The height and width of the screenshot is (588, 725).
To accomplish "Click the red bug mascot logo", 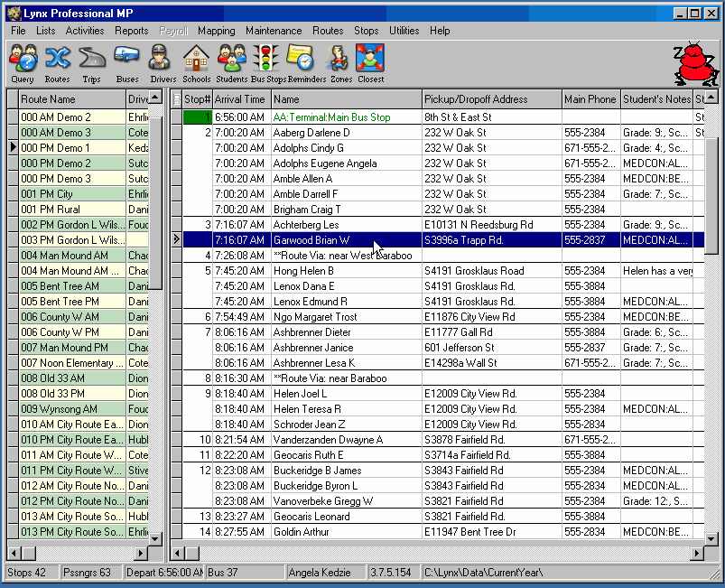I will [696, 64].
